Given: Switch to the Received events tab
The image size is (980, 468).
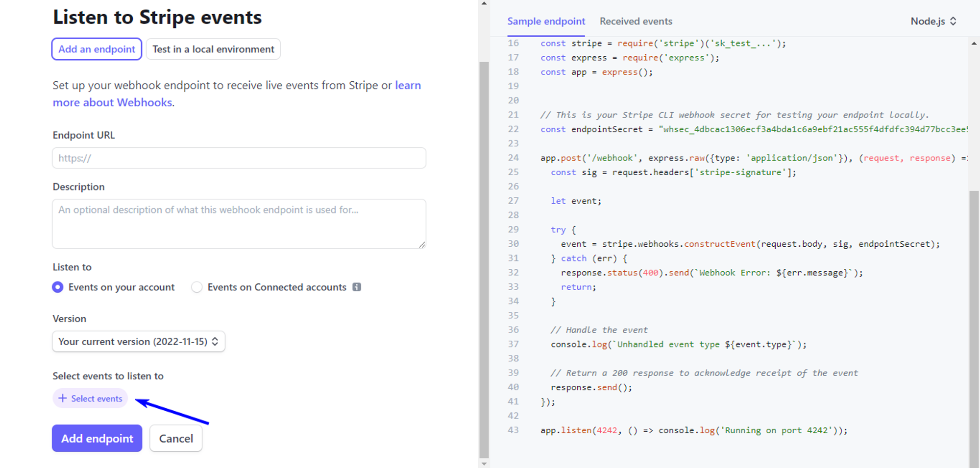Looking at the screenshot, I should click(636, 21).
